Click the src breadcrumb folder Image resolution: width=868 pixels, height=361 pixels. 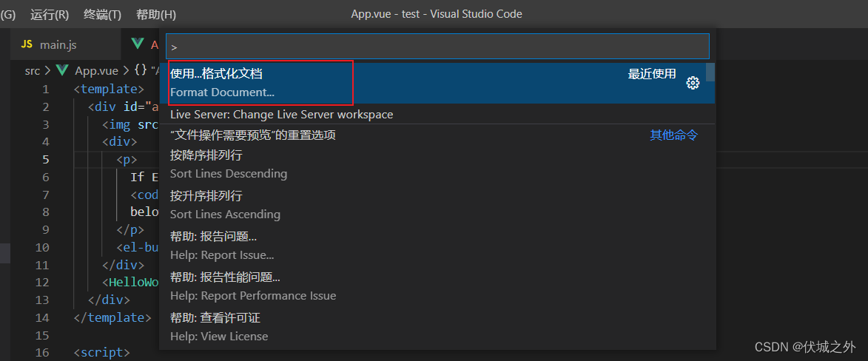pyautogui.click(x=32, y=71)
